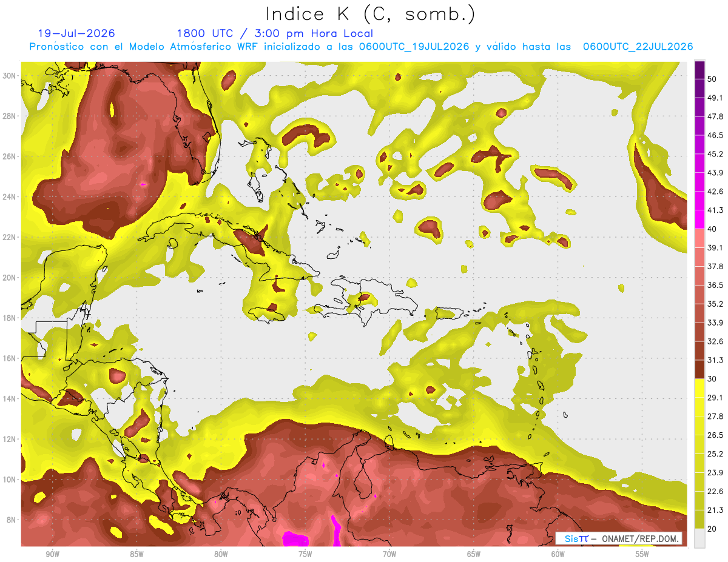Click the 70W longitude label
The width and height of the screenshot is (728, 562).
pyautogui.click(x=389, y=554)
